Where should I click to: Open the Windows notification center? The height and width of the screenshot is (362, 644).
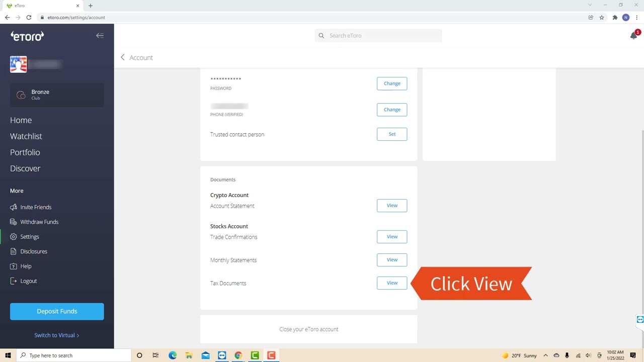[x=633, y=355]
